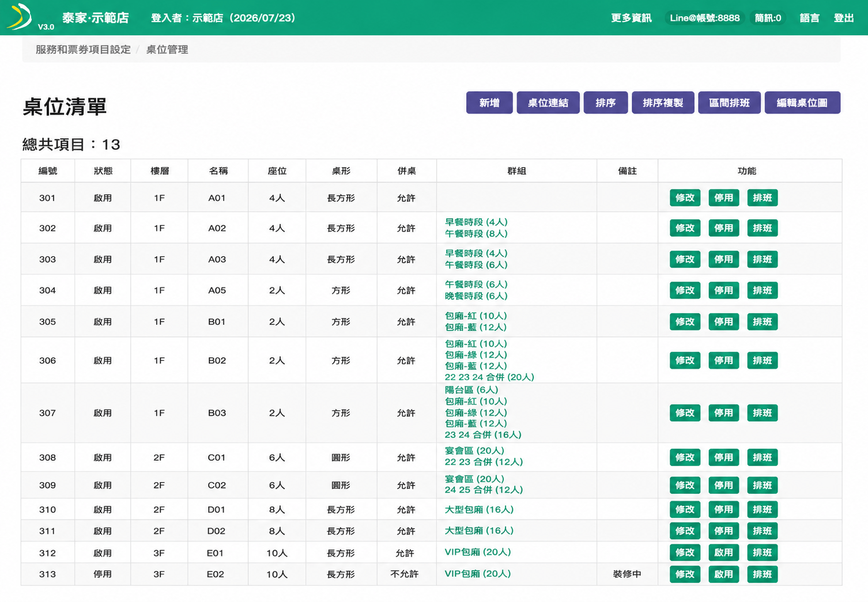Click 啟用 button for table 312
The height and width of the screenshot is (602, 868).
[723, 552]
